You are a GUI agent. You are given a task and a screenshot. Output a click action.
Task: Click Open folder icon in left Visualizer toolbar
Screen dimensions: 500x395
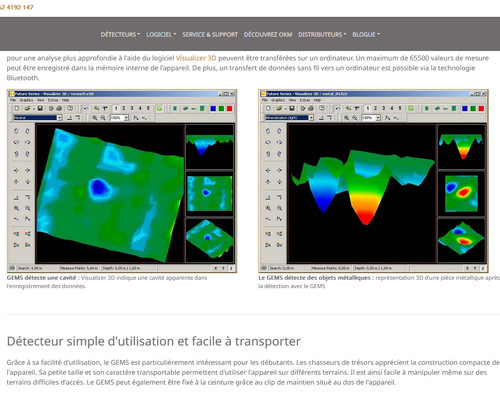(27, 108)
